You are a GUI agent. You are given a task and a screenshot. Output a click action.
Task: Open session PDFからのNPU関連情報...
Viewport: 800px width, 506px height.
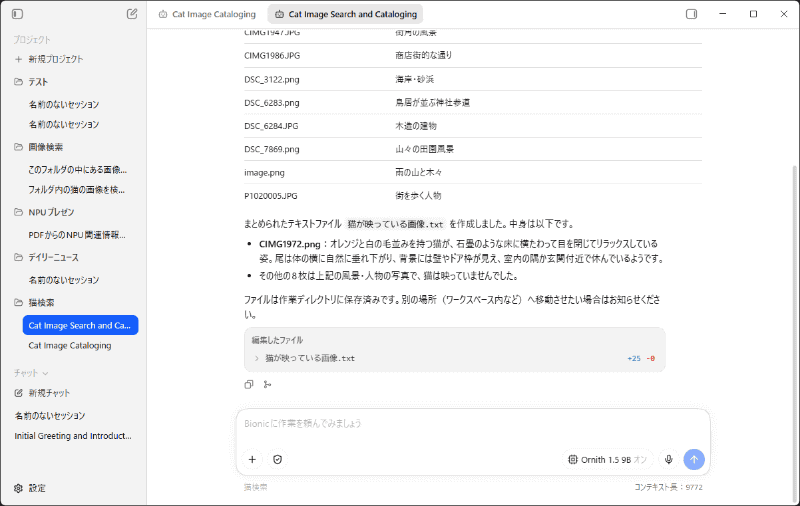77,235
